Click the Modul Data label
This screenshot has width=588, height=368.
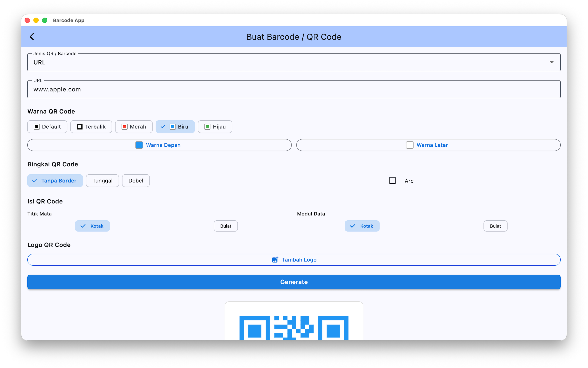pos(311,214)
